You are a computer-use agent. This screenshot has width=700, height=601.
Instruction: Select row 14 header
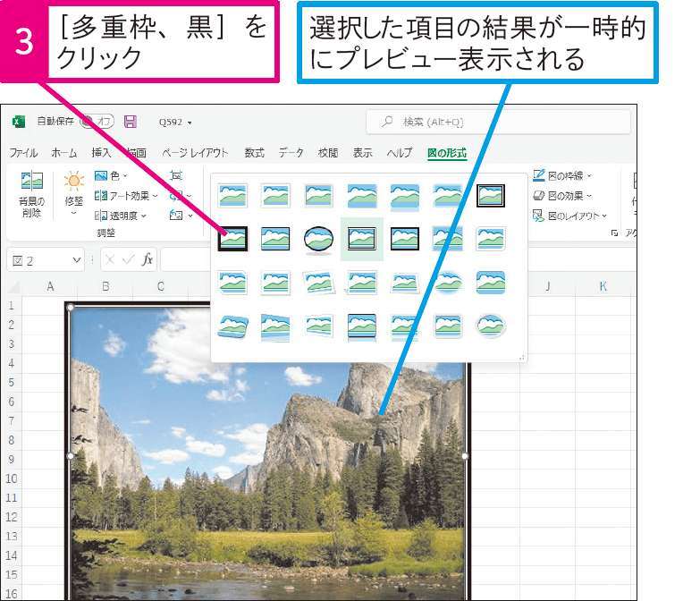point(11,555)
